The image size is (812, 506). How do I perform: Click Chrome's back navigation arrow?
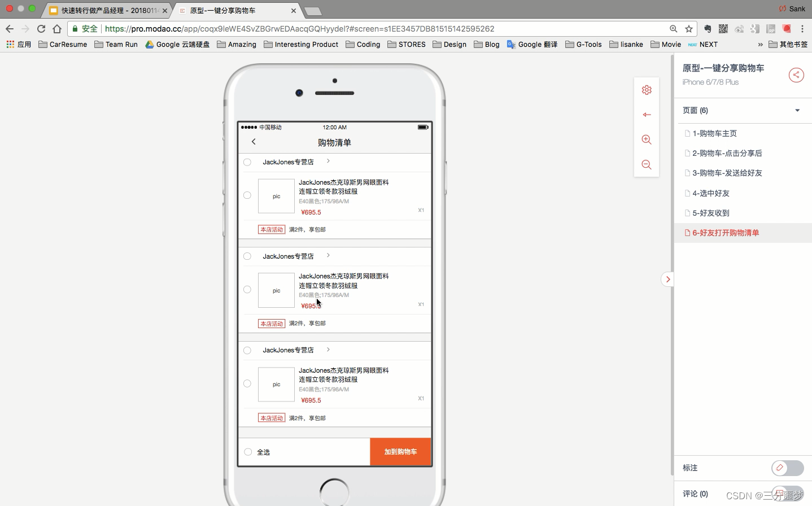tap(9, 29)
